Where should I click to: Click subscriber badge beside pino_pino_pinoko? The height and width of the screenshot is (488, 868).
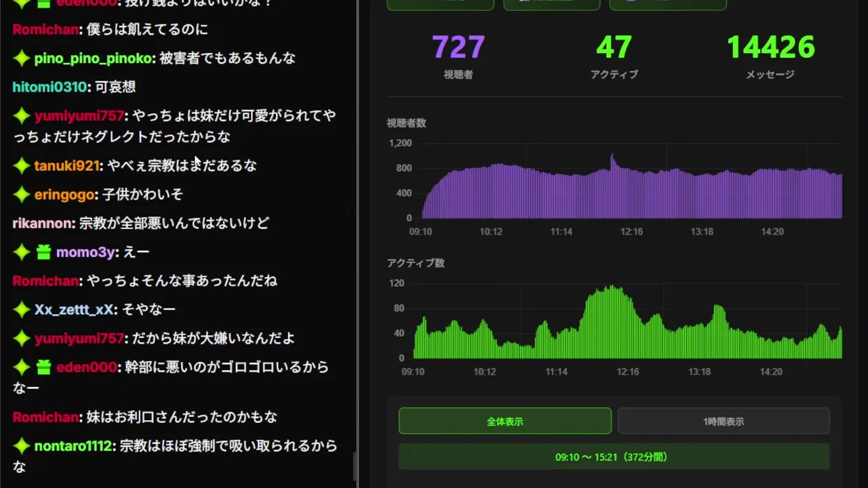click(22, 58)
